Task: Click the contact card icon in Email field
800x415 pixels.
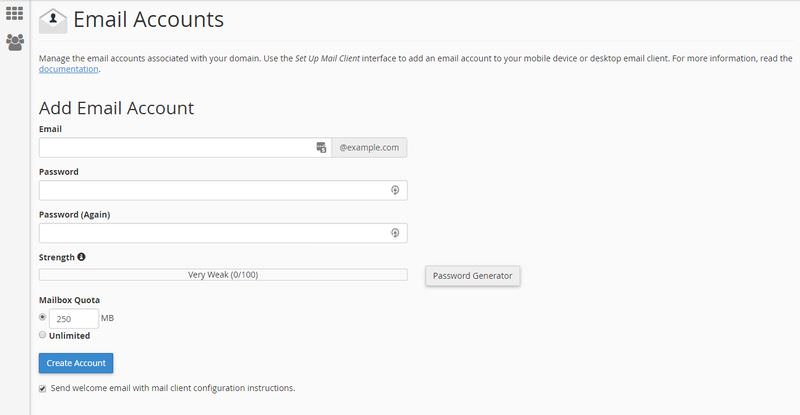Action: tap(321, 148)
